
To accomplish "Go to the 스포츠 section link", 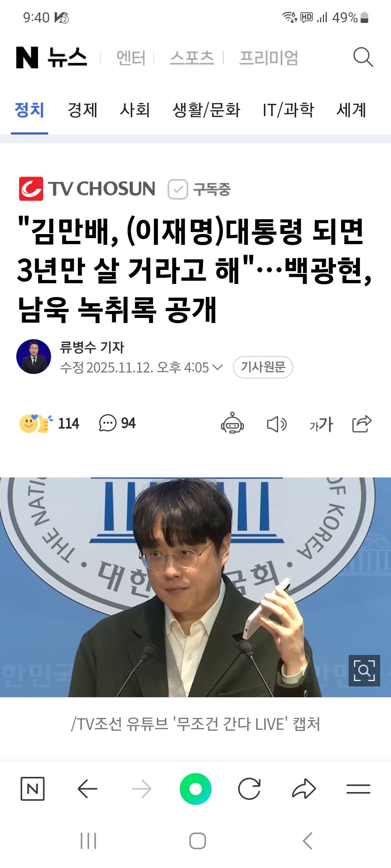I will 192,58.
